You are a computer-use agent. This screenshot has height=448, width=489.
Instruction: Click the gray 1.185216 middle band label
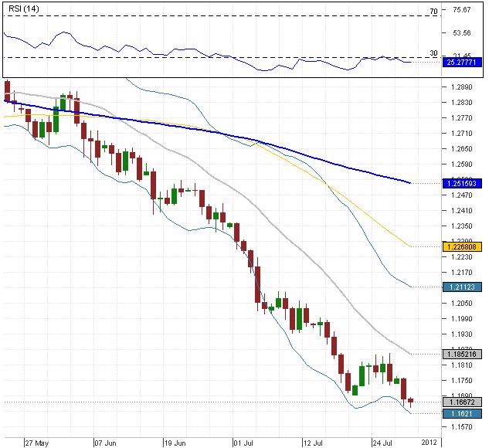(x=463, y=354)
